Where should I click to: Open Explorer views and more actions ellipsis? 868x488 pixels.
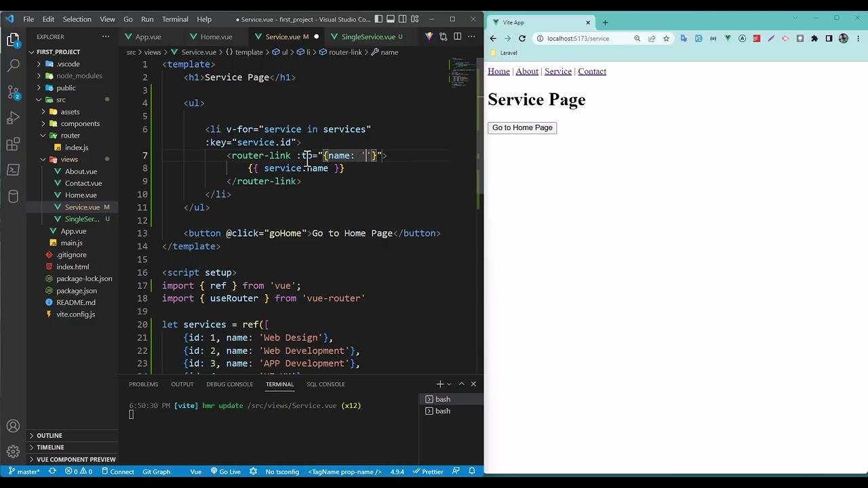coord(106,37)
